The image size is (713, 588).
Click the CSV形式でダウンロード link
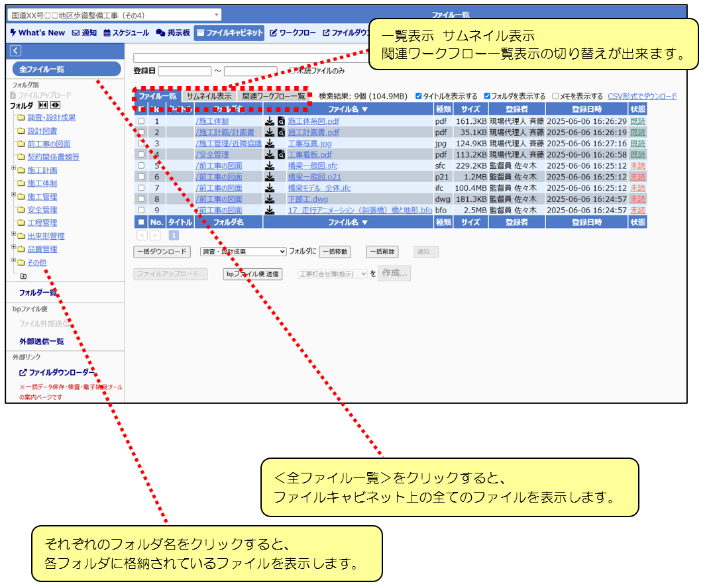pyautogui.click(x=642, y=96)
